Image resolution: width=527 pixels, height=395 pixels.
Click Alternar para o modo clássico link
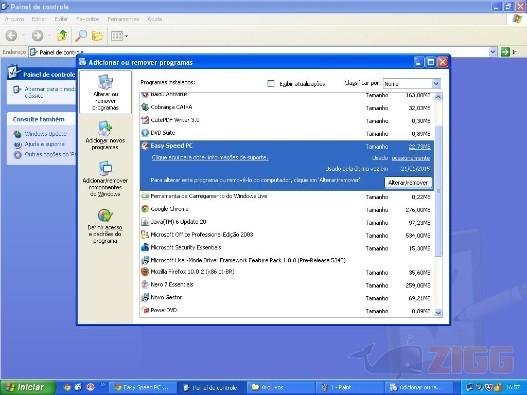[x=50, y=92]
